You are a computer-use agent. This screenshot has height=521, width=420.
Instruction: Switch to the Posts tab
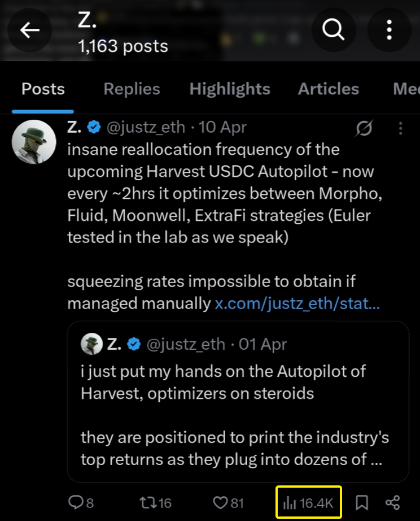(x=43, y=89)
